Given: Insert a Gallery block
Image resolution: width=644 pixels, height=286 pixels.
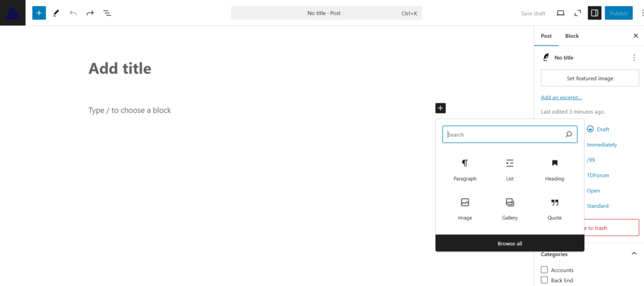Looking at the screenshot, I should coord(509,209).
